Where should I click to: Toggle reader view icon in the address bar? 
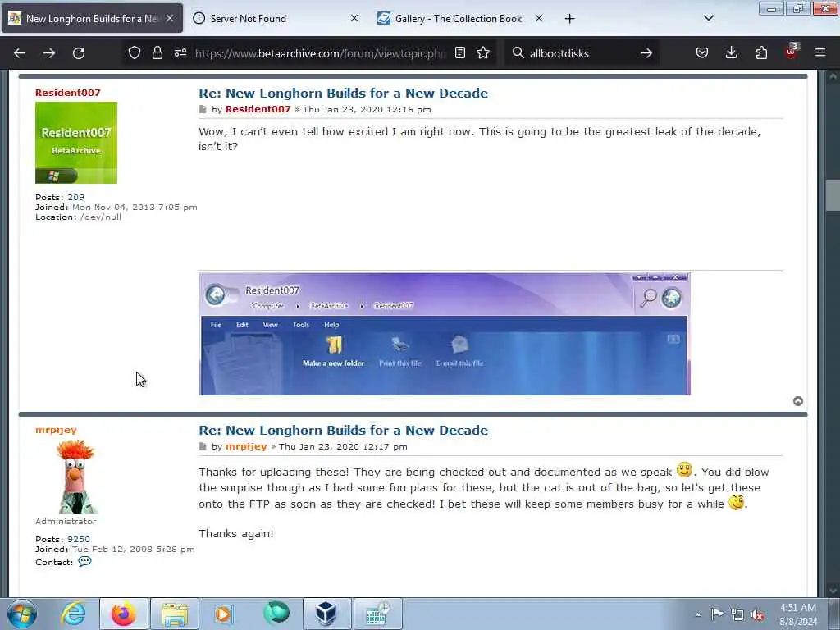459,52
